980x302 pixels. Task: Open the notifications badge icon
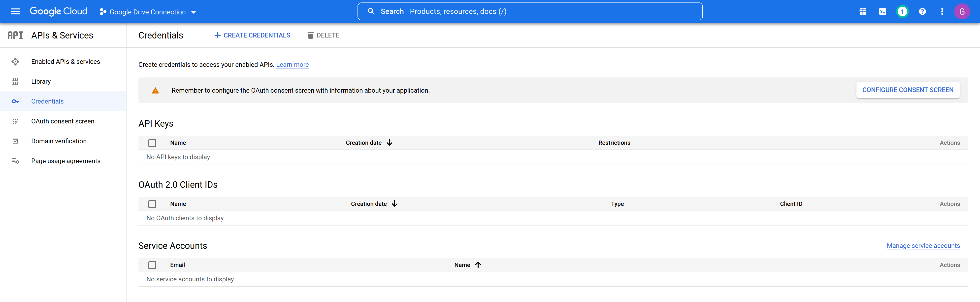(x=902, y=11)
